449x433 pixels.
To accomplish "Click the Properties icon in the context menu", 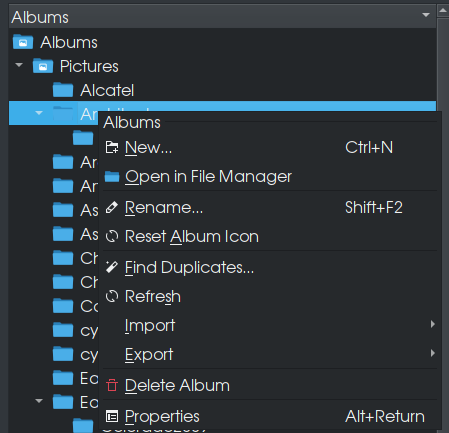I will coord(112,416).
